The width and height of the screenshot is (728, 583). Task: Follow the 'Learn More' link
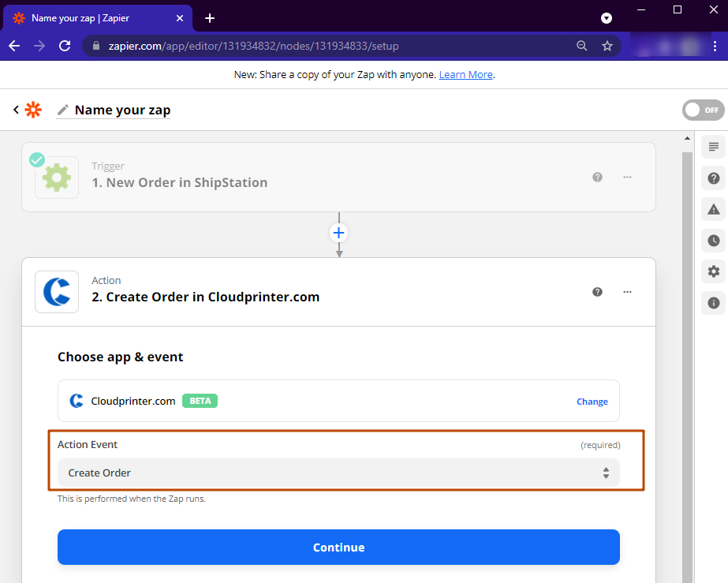[x=465, y=74]
